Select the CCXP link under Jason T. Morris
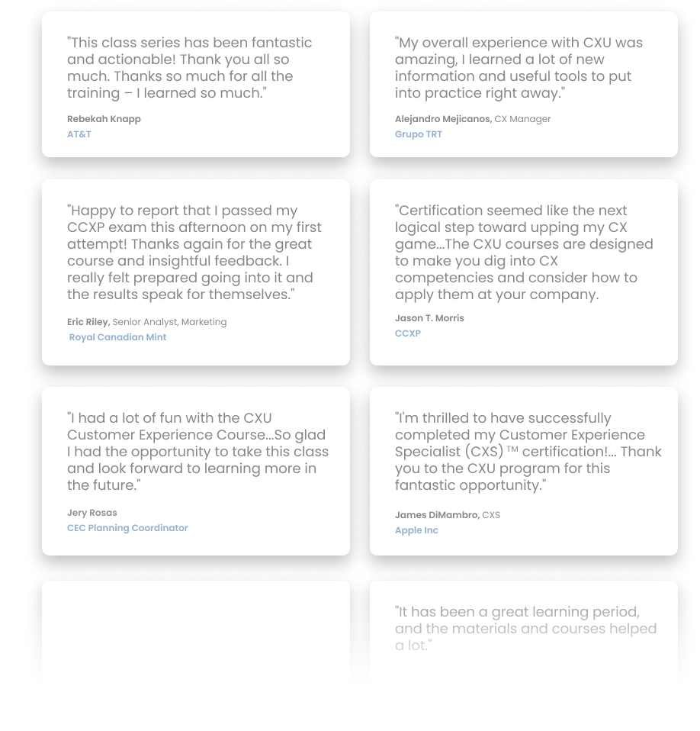 408,333
